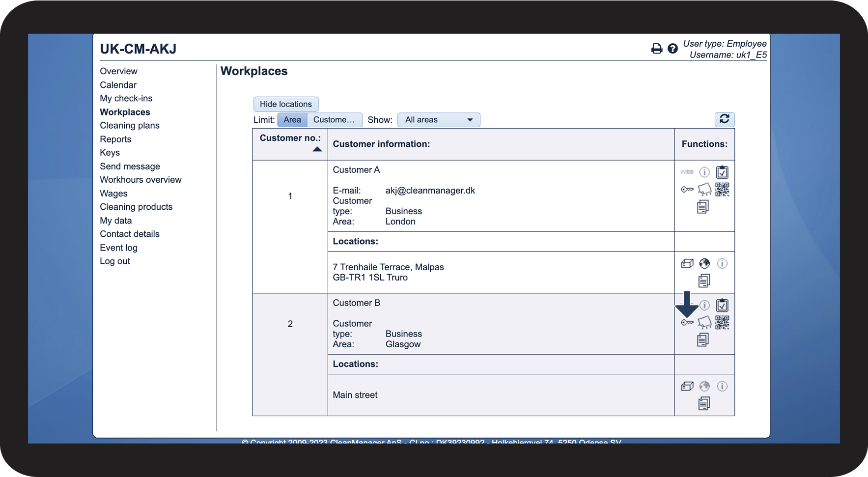Click the refresh button above the table
This screenshot has height=477, width=868.
click(x=725, y=119)
